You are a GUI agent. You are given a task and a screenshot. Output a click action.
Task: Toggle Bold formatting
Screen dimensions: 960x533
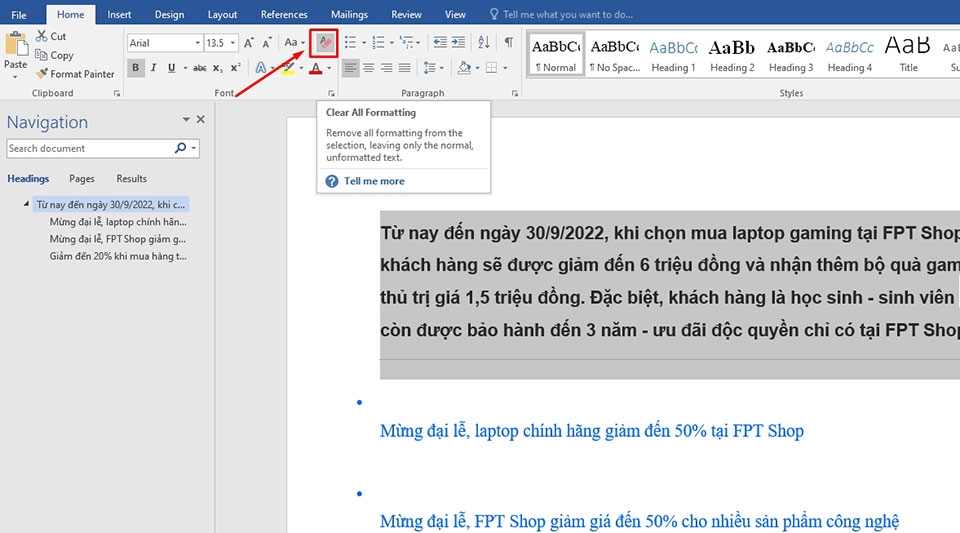(135, 68)
